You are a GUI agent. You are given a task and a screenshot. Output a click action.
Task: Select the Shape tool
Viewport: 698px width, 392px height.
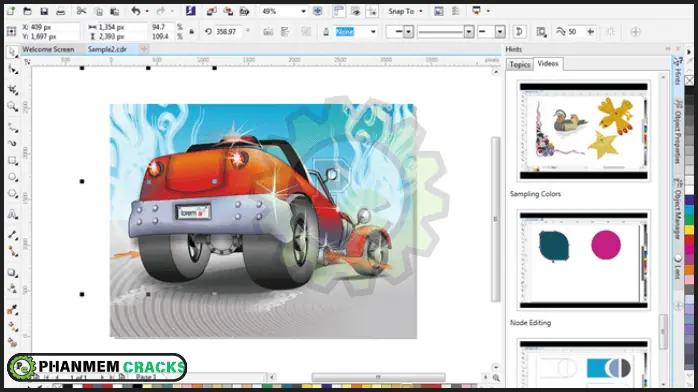pyautogui.click(x=12, y=69)
